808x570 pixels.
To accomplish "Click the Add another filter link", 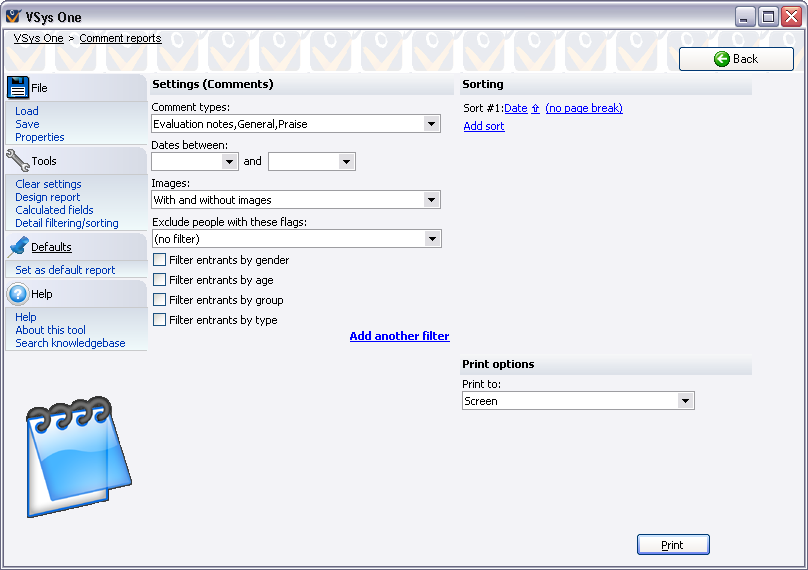I will coord(399,336).
